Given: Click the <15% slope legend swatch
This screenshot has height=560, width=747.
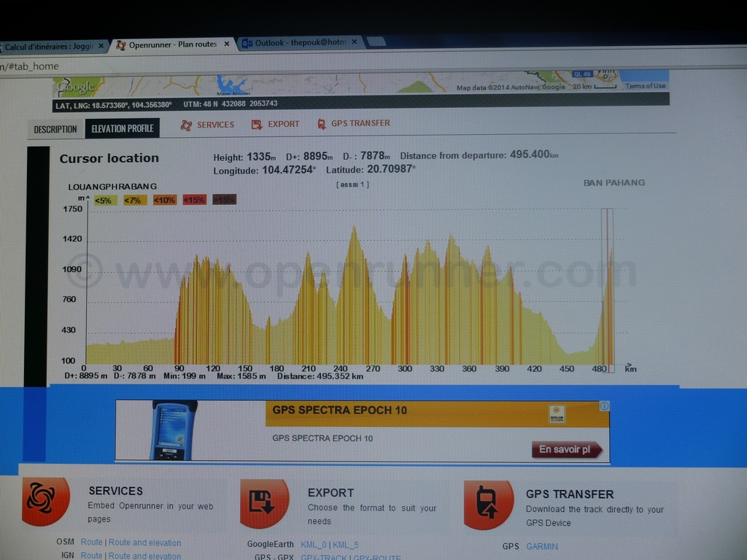Looking at the screenshot, I should coord(194,200).
